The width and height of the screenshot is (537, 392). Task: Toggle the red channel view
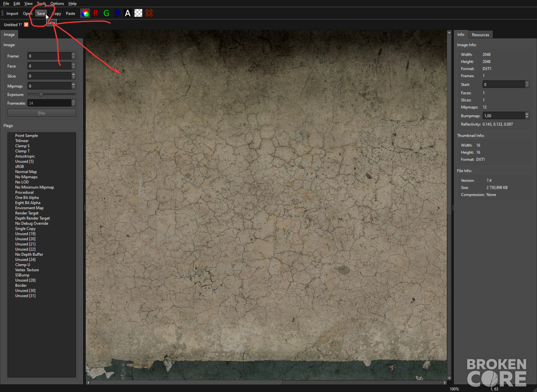pos(96,13)
